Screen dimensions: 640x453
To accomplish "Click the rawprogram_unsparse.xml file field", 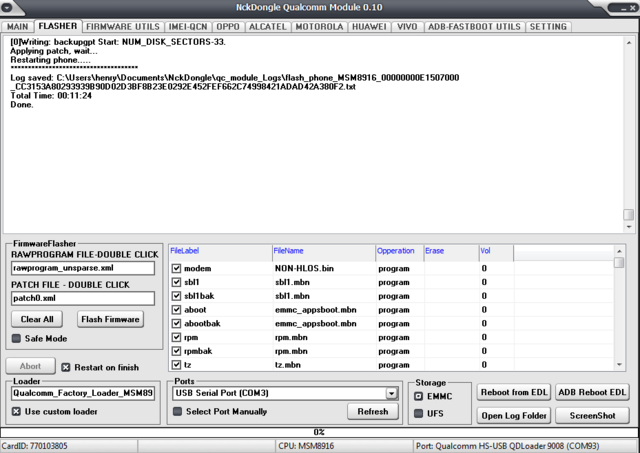I will (83, 268).
